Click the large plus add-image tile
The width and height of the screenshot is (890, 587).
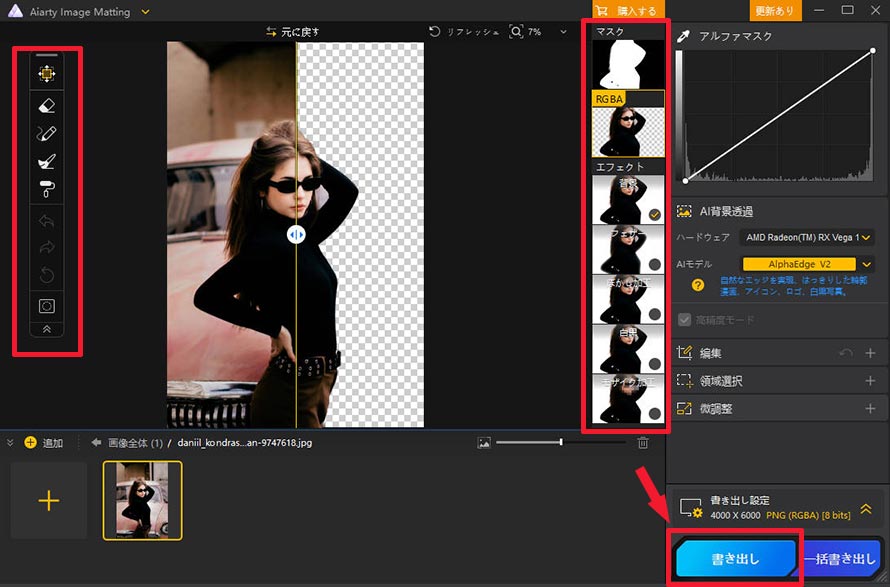[49, 500]
